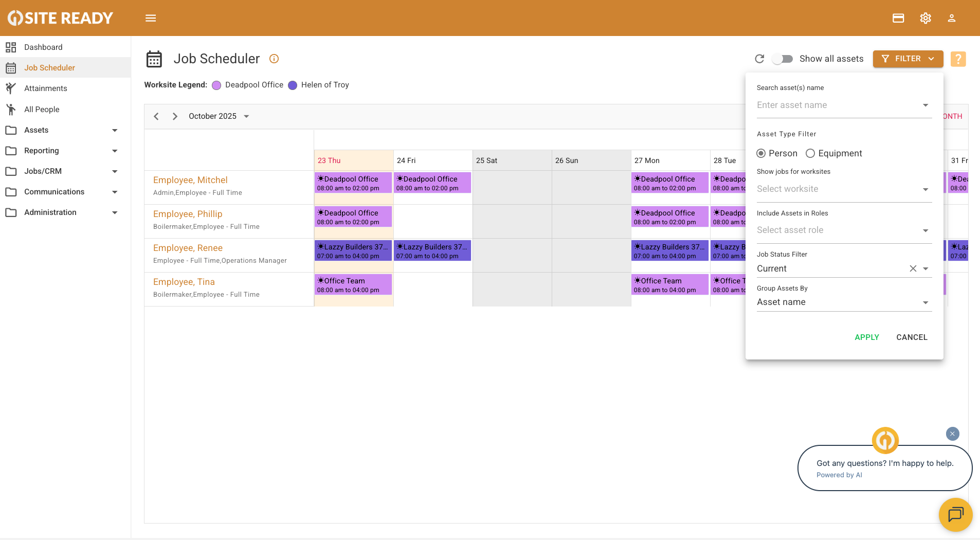Screen dimensions: 980x540
Task: Open the billing card icon
Action: pyautogui.click(x=898, y=18)
